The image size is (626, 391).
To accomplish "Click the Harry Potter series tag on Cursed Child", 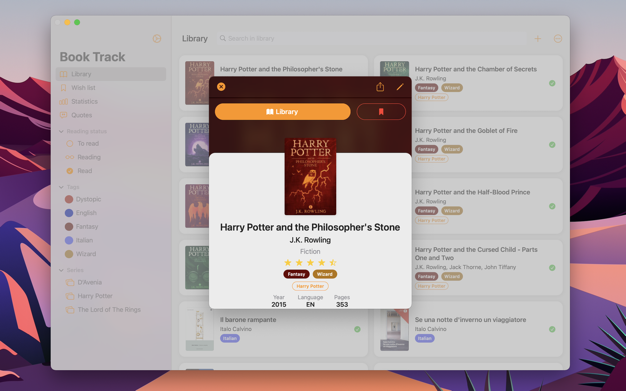I will [432, 286].
